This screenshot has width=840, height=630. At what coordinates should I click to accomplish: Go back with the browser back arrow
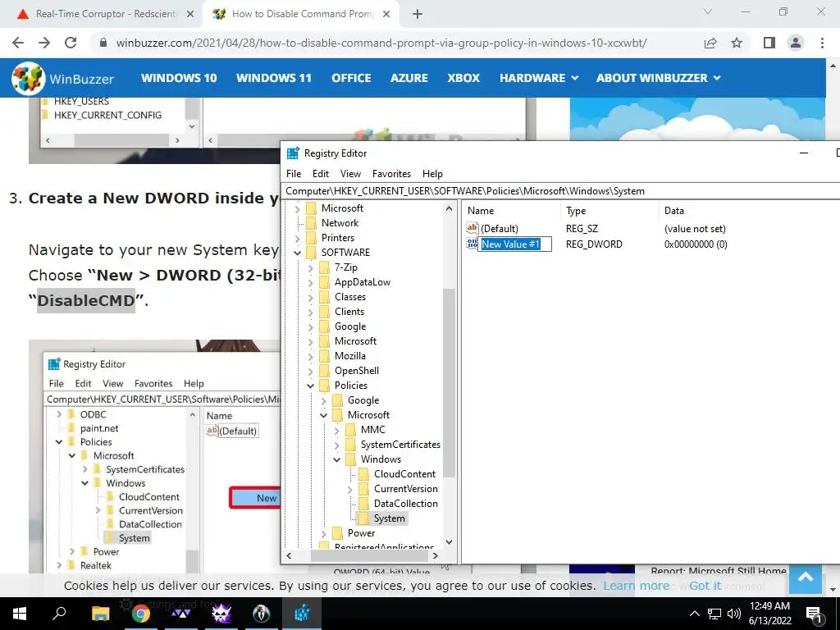18,43
